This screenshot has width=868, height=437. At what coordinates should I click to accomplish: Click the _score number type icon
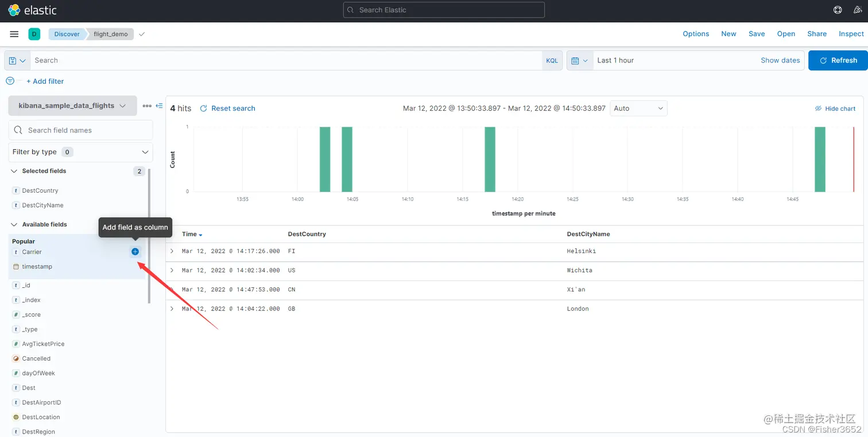[16, 315]
